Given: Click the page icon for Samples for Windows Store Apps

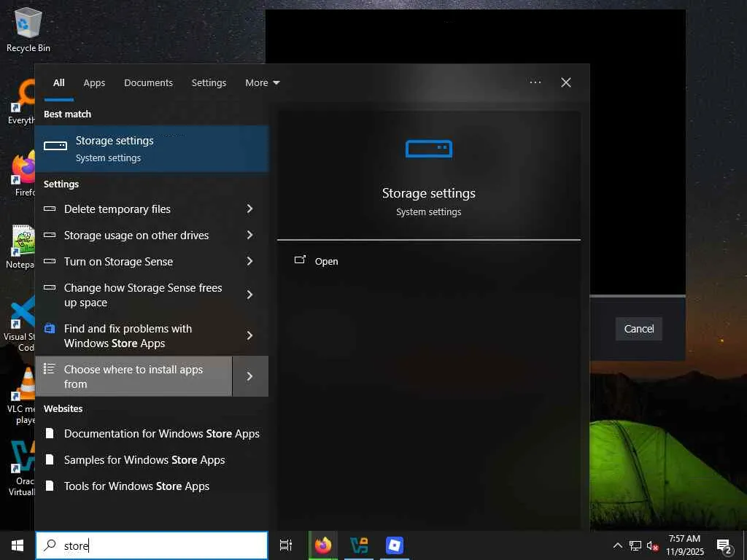Looking at the screenshot, I should click(50, 459).
